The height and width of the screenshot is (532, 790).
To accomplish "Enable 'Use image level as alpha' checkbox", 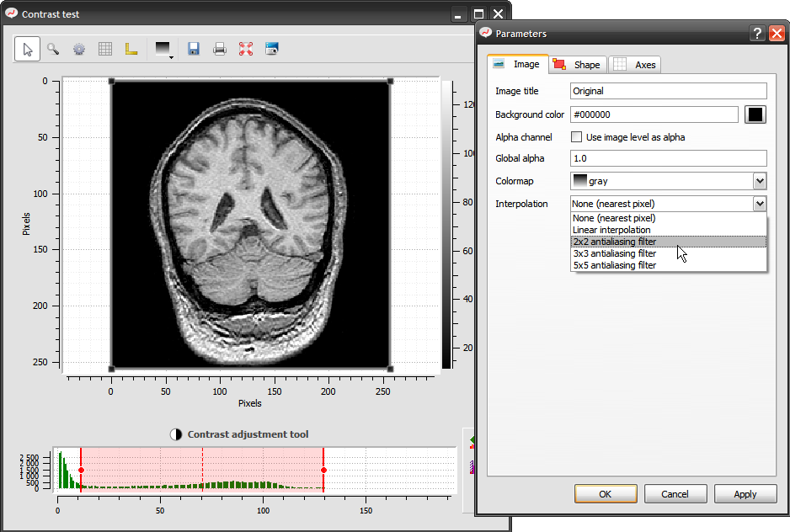I will point(577,137).
